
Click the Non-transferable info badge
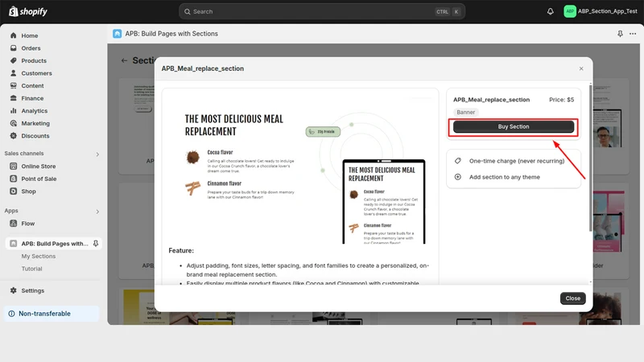(x=52, y=314)
